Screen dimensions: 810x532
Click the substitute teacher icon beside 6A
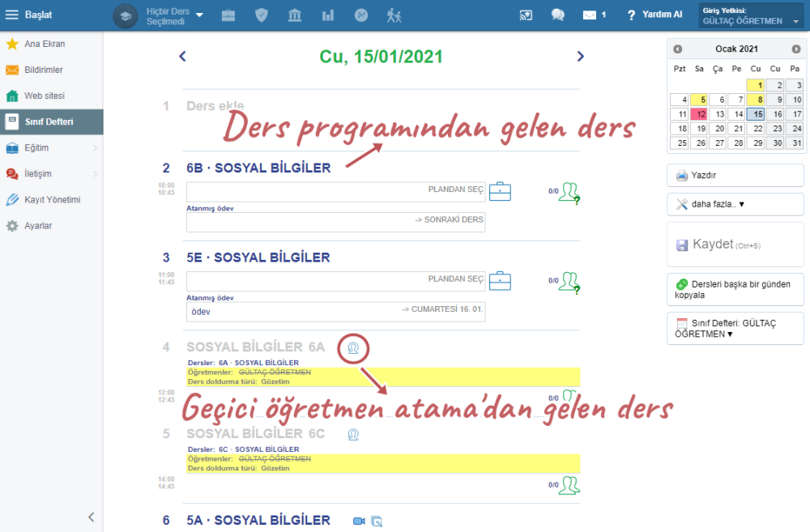353,348
